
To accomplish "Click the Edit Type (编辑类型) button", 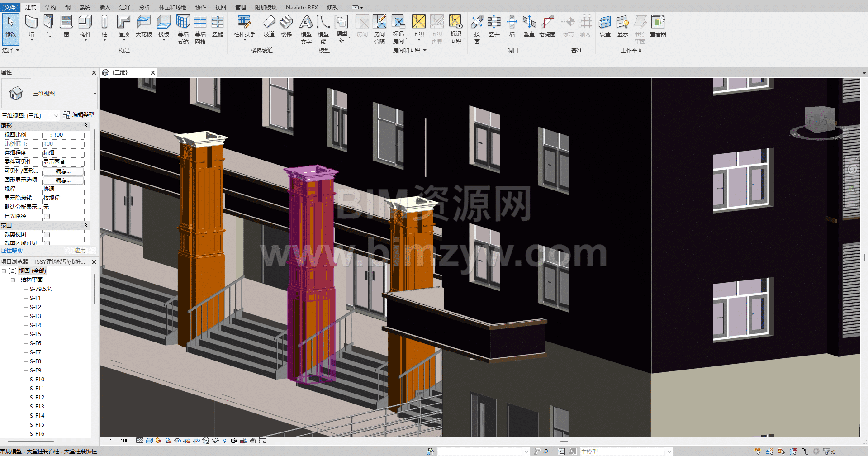I will pos(79,115).
